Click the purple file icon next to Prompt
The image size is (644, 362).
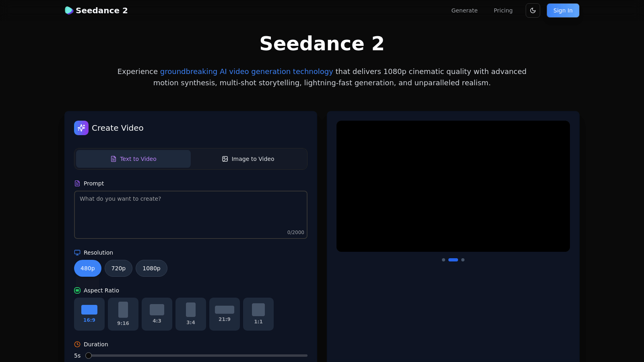pyautogui.click(x=77, y=183)
